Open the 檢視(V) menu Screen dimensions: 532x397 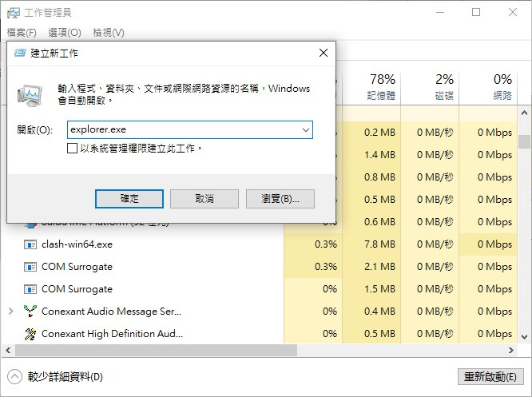(x=109, y=33)
